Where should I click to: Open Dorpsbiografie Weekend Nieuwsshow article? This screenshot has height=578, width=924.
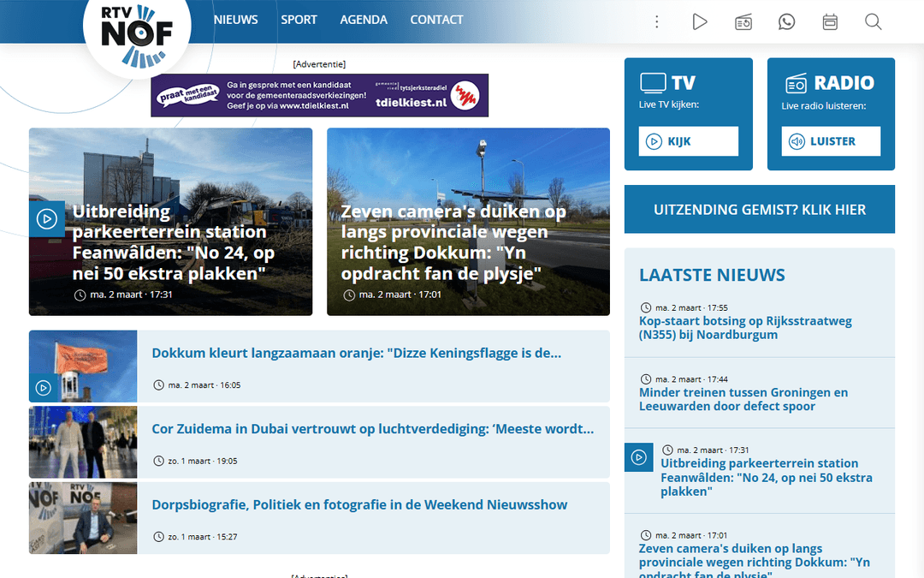click(359, 505)
